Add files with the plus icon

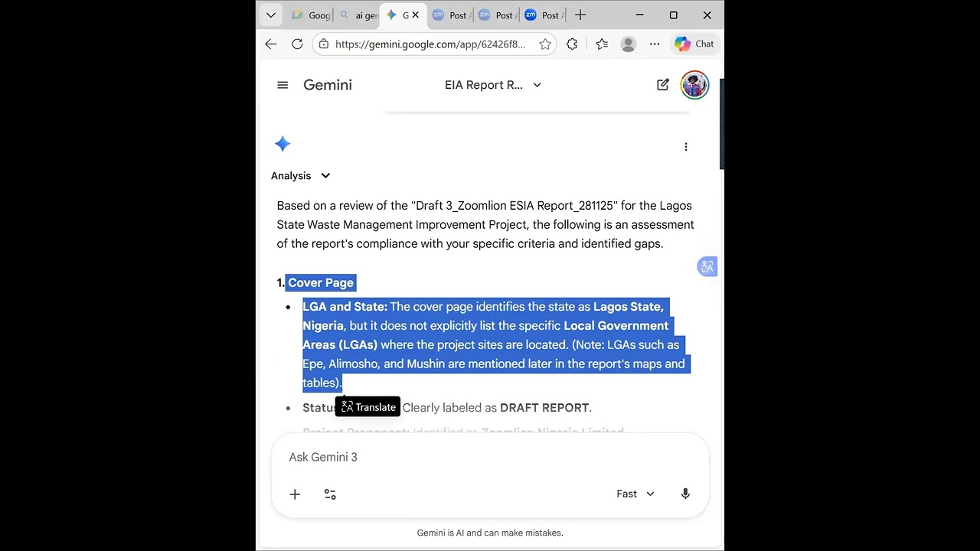[x=295, y=494]
